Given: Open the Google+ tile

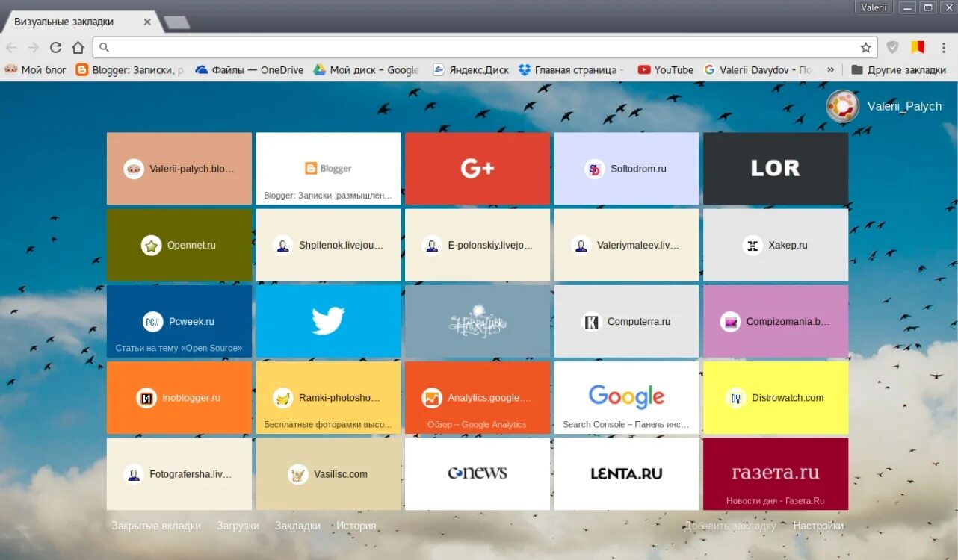Looking at the screenshot, I should pos(478,169).
